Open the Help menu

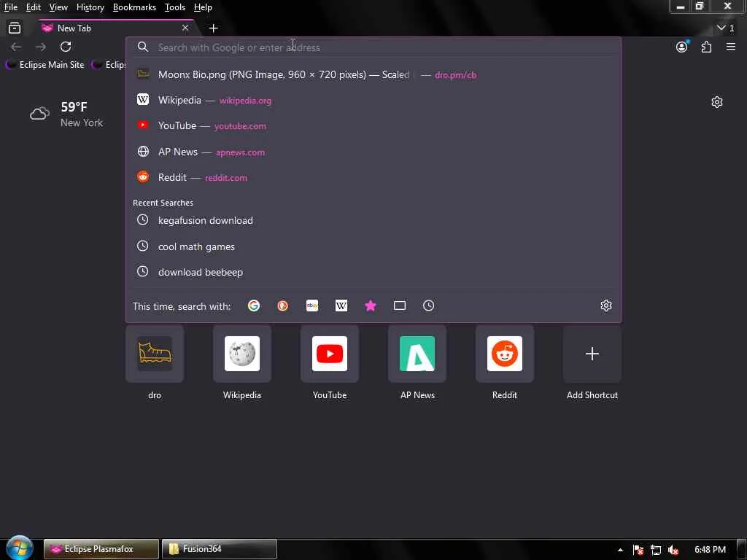click(203, 7)
